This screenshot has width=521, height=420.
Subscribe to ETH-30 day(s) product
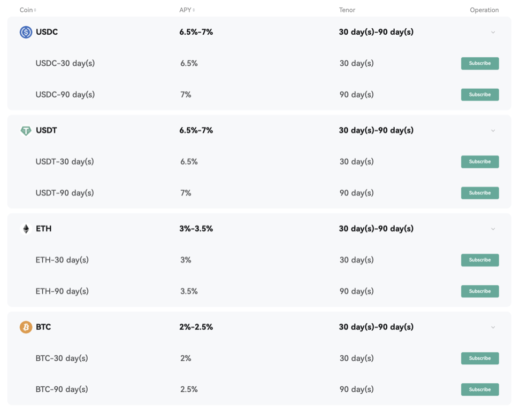480,260
